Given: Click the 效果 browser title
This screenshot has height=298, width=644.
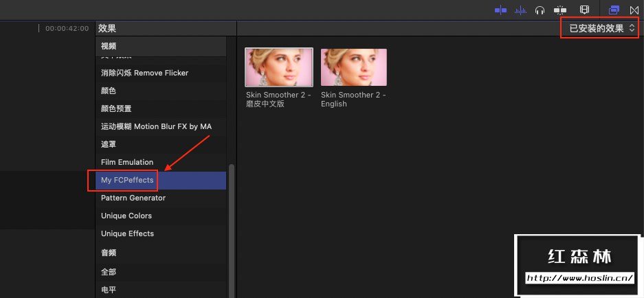Looking at the screenshot, I should coord(107,28).
